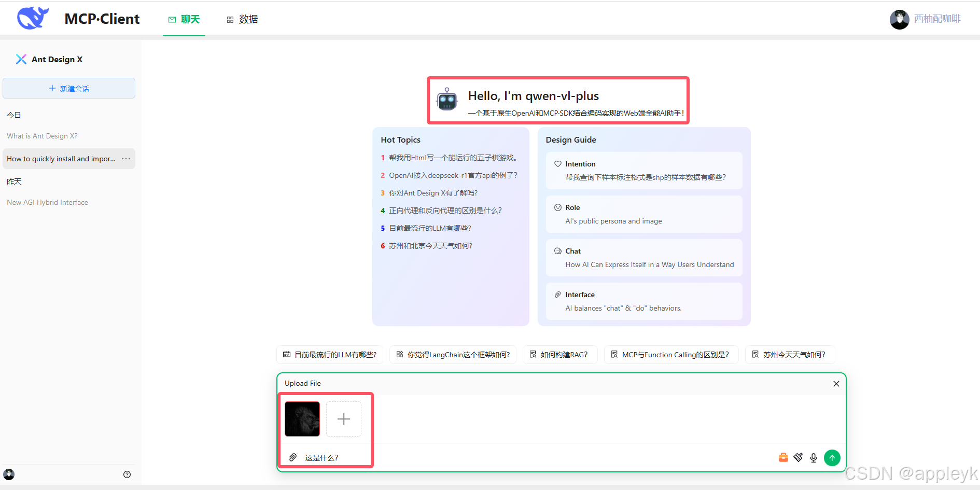Open the Chat design guide card
Image resolution: width=980 pixels, height=490 pixels.
point(644,258)
